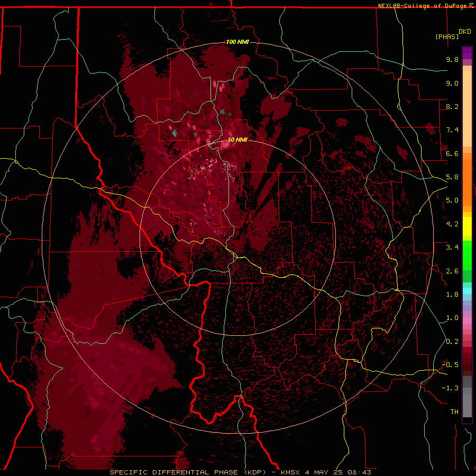Click the 8.2 value on color scale

452,106
